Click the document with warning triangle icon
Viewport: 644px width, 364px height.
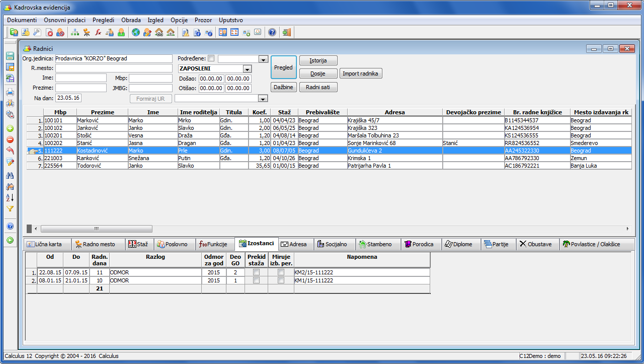click(x=185, y=33)
